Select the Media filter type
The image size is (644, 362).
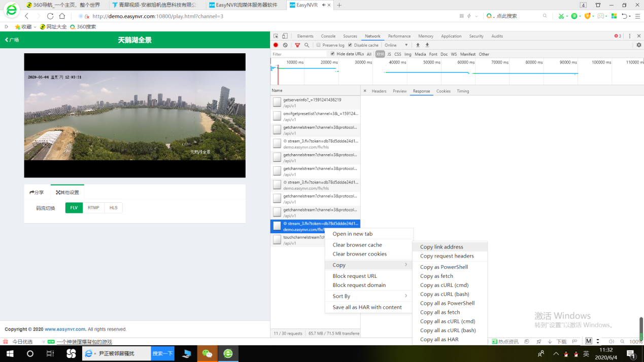(x=420, y=54)
